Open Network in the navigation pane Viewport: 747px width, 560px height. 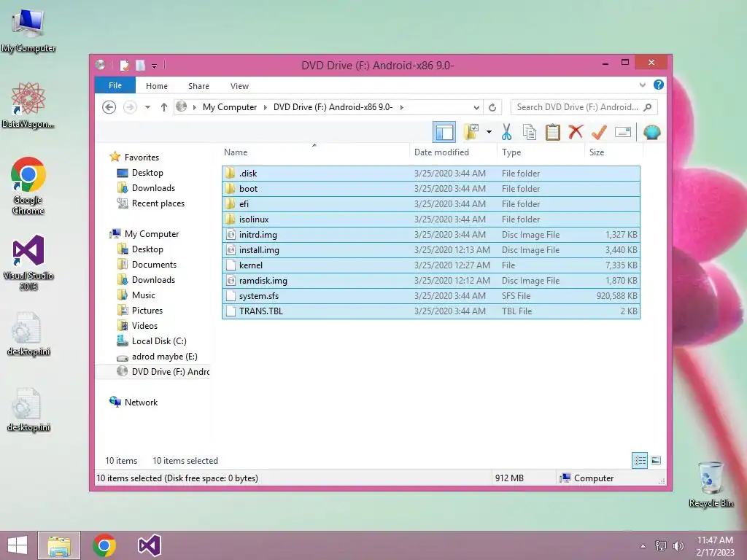click(134, 402)
